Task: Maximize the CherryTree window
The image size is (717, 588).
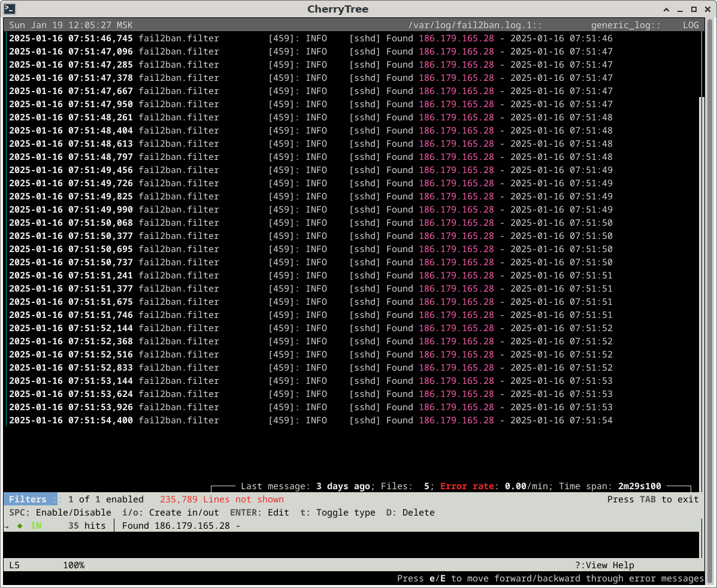Action: [694, 9]
